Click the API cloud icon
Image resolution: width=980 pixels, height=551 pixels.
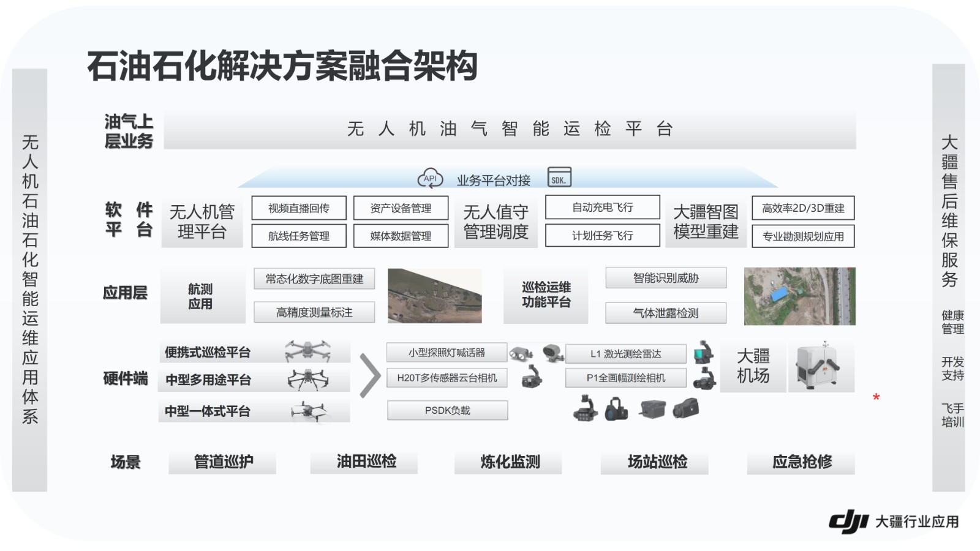(x=430, y=178)
